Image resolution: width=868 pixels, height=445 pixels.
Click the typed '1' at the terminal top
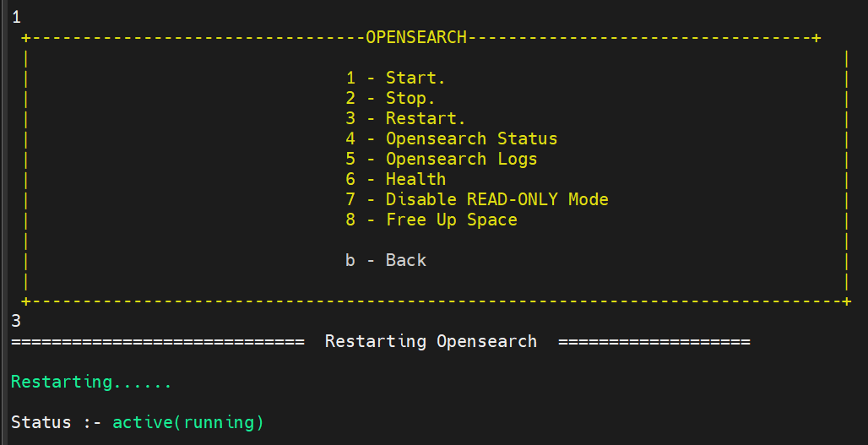click(16, 17)
